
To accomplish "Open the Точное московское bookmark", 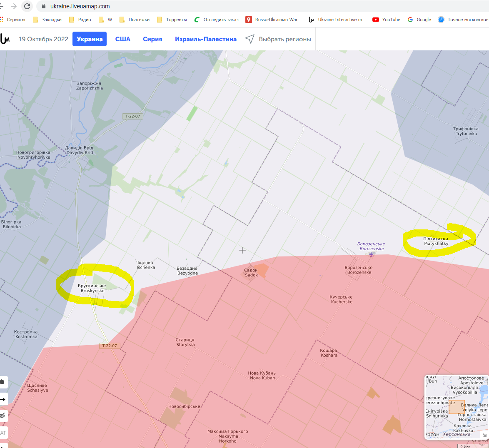I will (x=463, y=19).
